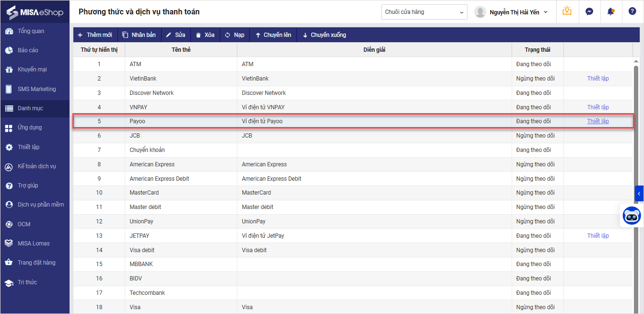The height and width of the screenshot is (314, 644).
Task: Open Trang đặt hàng menu item
Action: point(36,263)
